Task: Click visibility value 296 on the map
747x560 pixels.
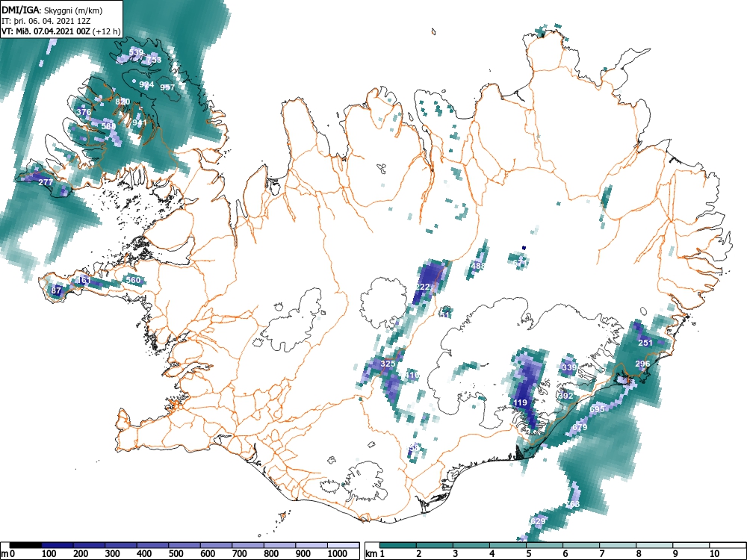Action: click(642, 364)
